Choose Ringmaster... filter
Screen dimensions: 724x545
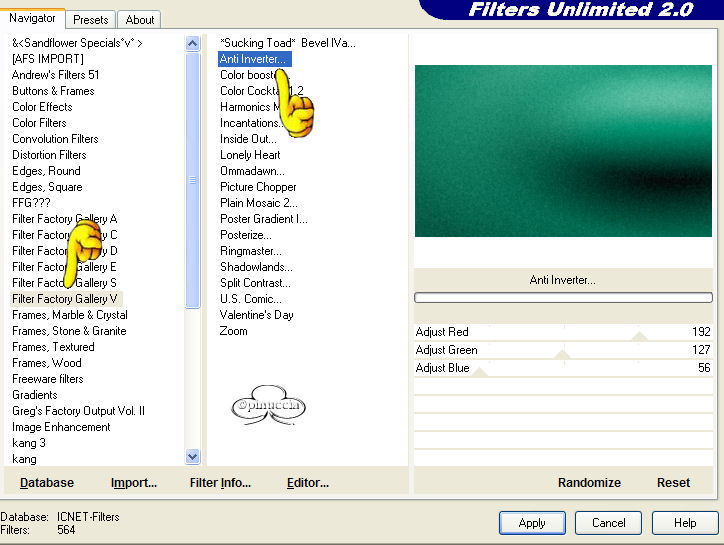pyautogui.click(x=251, y=251)
